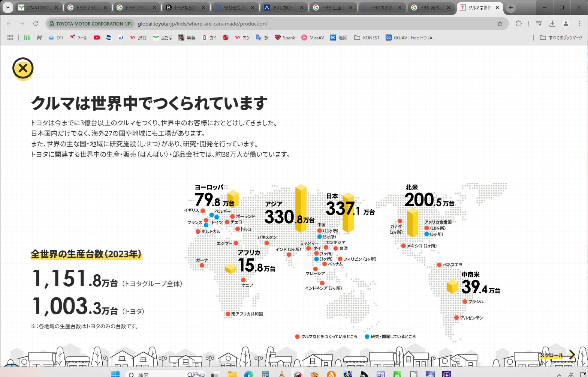Image resolution: width=588 pixels, height=377 pixels.
Task: Click the ケニア label on the map
Action: pyautogui.click(x=247, y=285)
